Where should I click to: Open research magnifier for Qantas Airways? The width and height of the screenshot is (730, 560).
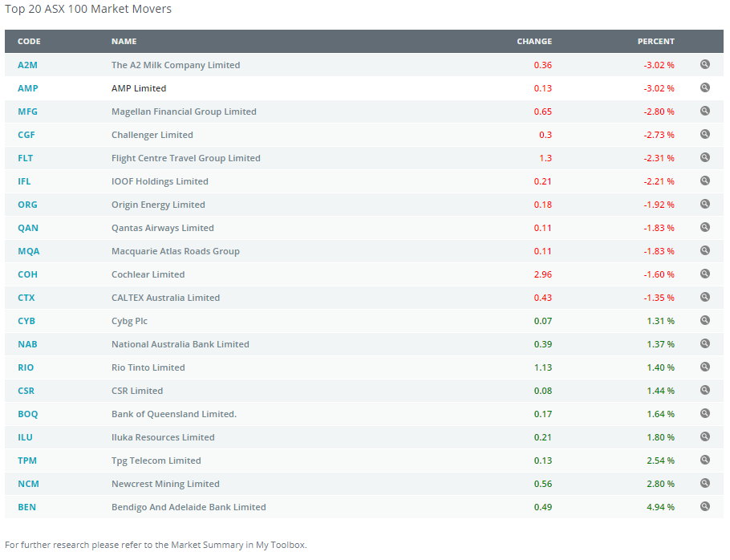(705, 228)
